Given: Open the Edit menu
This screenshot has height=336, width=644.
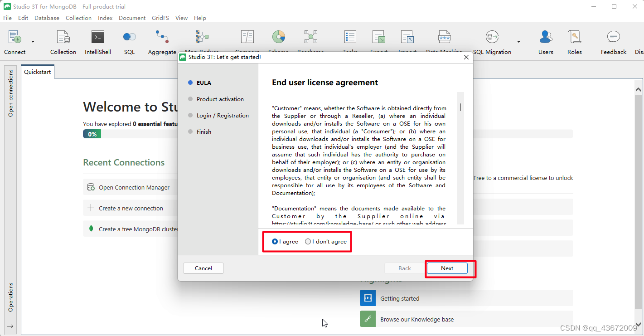Looking at the screenshot, I should (x=23, y=18).
